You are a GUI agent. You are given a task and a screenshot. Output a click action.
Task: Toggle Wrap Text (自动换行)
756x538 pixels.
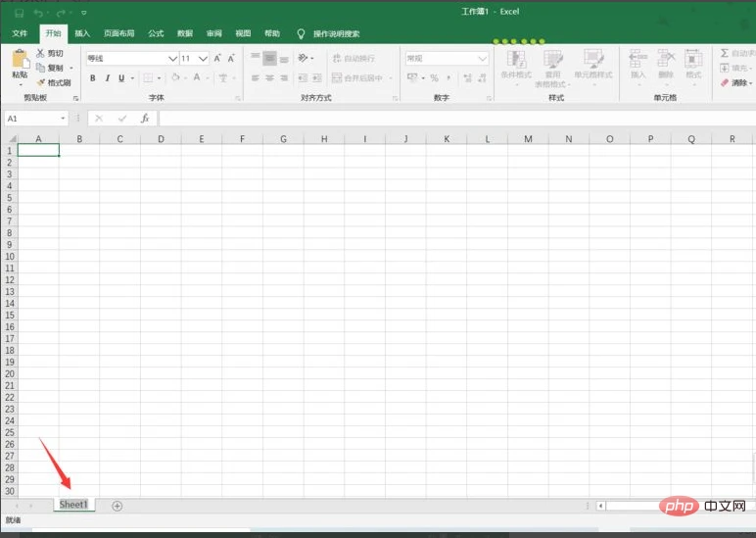353,59
